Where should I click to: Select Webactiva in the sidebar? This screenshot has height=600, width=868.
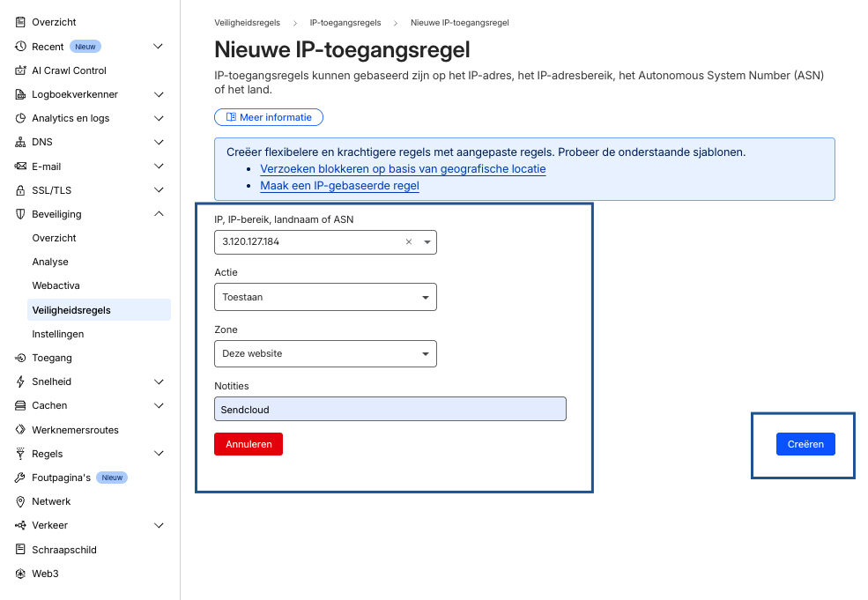56,285
